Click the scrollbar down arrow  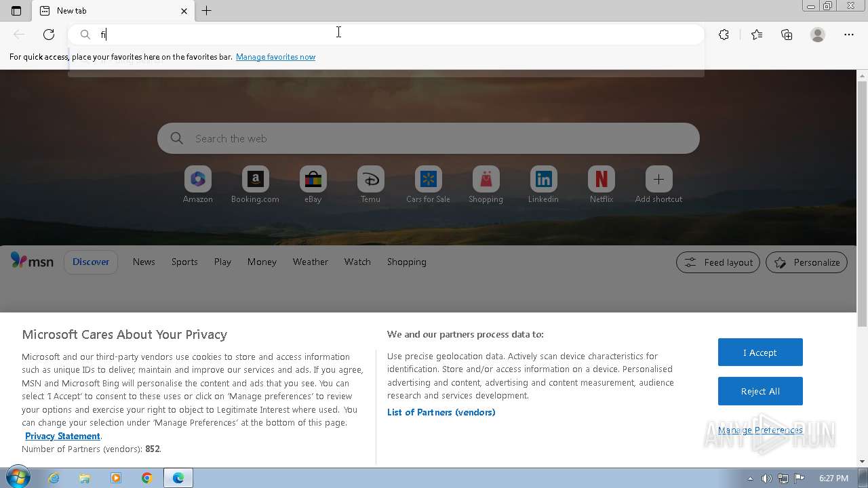pyautogui.click(x=862, y=461)
